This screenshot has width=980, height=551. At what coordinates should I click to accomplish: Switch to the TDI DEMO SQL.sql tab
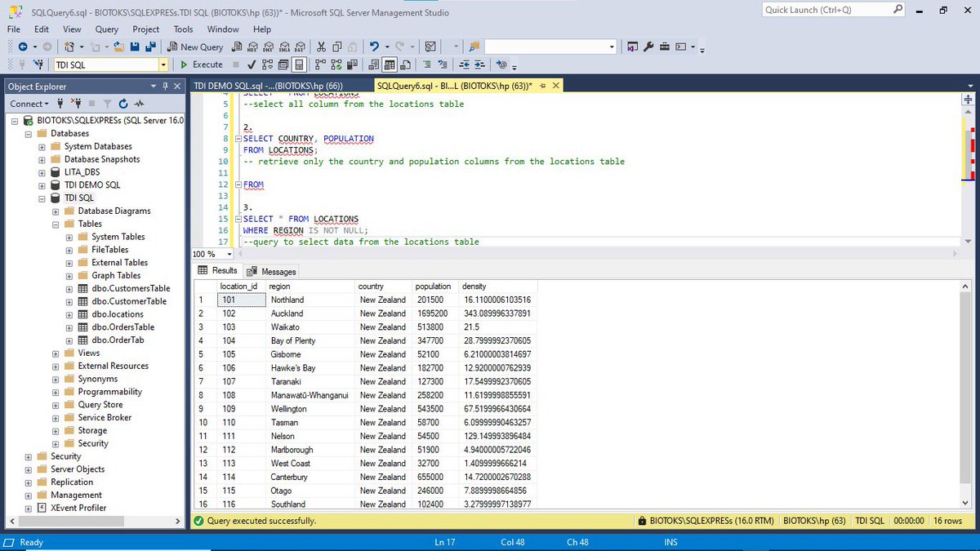(x=268, y=85)
